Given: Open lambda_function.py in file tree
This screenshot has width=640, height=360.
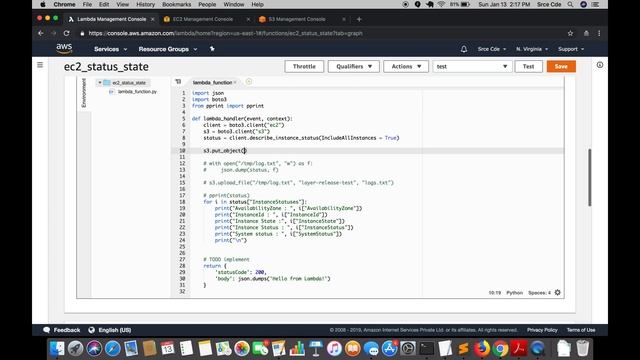Looking at the screenshot, I should [x=137, y=92].
